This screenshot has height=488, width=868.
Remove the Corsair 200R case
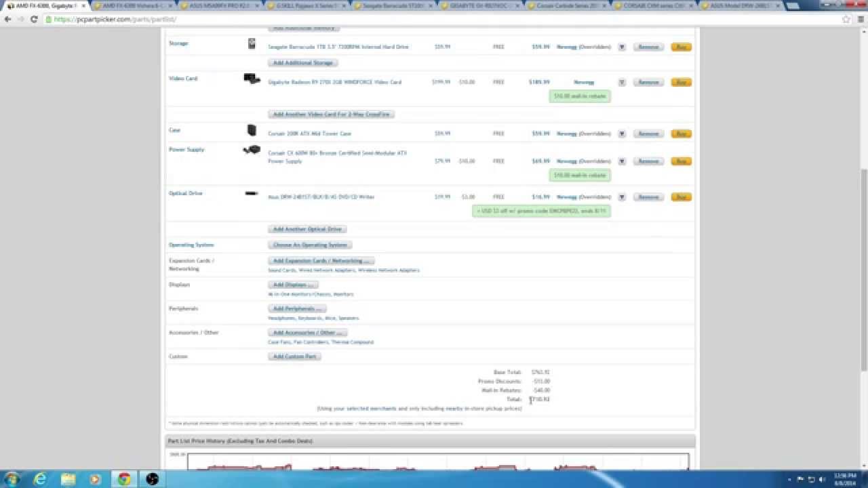[x=648, y=134]
